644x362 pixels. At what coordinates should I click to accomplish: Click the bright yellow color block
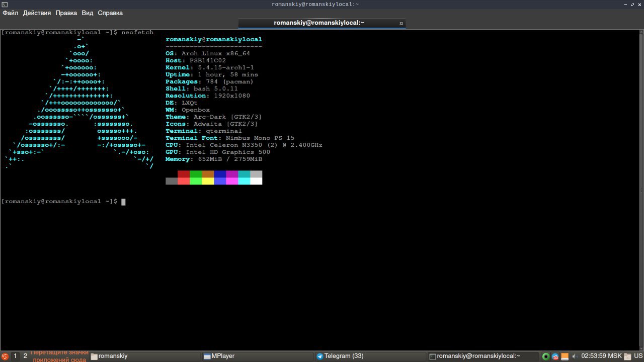pyautogui.click(x=208, y=181)
